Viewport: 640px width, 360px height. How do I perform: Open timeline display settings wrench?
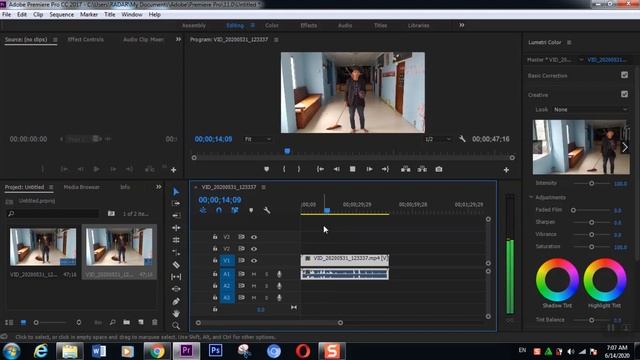click(x=267, y=211)
